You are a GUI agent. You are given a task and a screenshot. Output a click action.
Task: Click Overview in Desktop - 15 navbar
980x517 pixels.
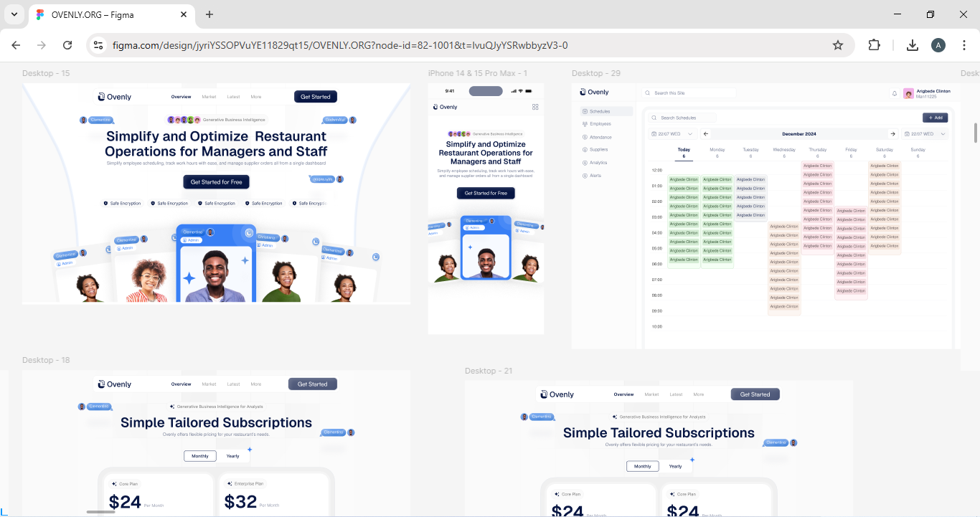(x=182, y=97)
